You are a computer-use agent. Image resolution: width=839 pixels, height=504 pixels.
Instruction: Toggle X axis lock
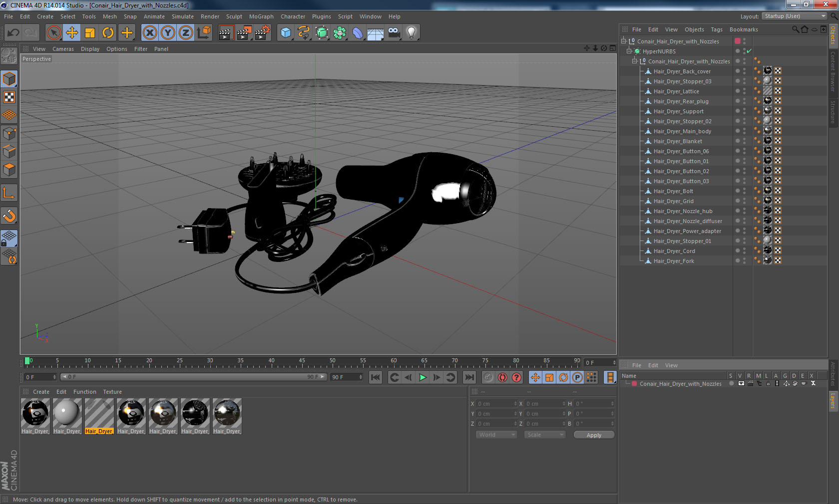pos(149,33)
